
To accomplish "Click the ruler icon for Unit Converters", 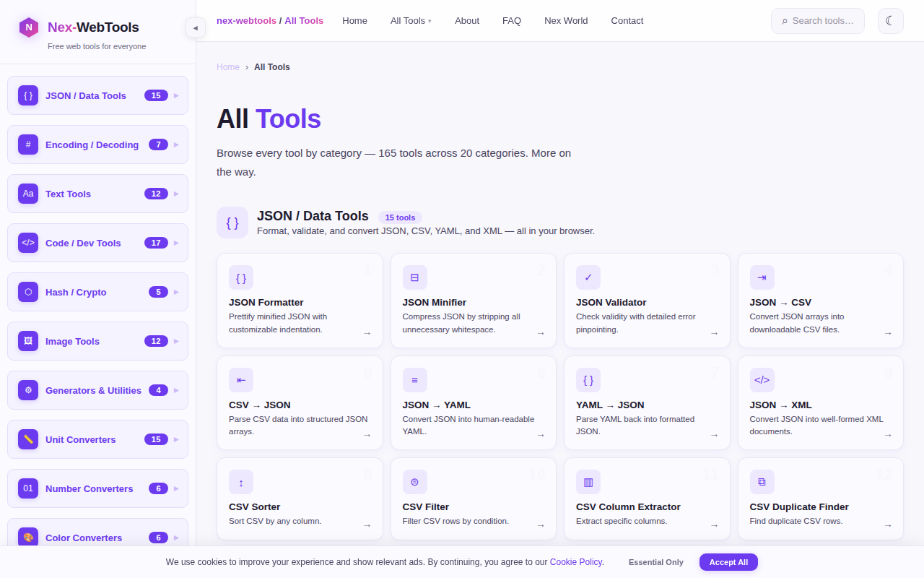I will click(x=27, y=439).
